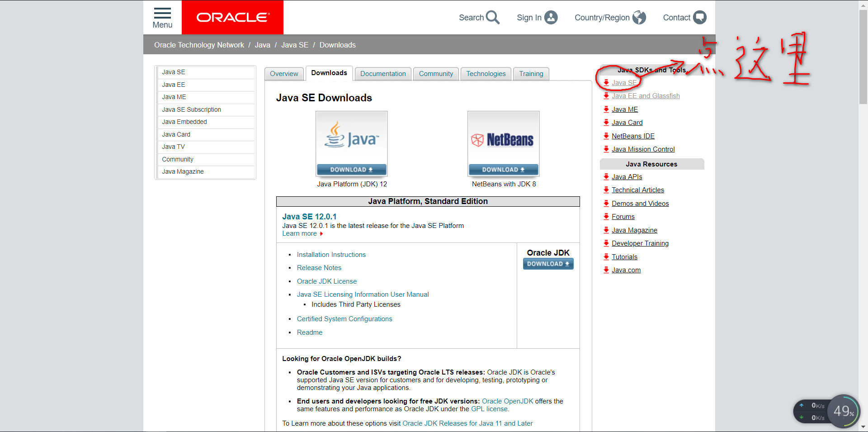
Task: Click the red arrow after Learn more
Action: tap(321, 234)
